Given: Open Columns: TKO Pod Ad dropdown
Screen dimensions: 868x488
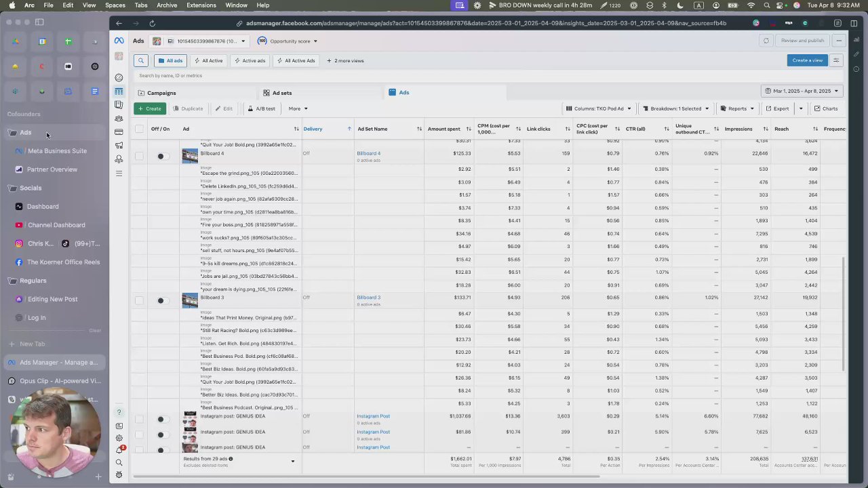Looking at the screenshot, I should coord(599,108).
